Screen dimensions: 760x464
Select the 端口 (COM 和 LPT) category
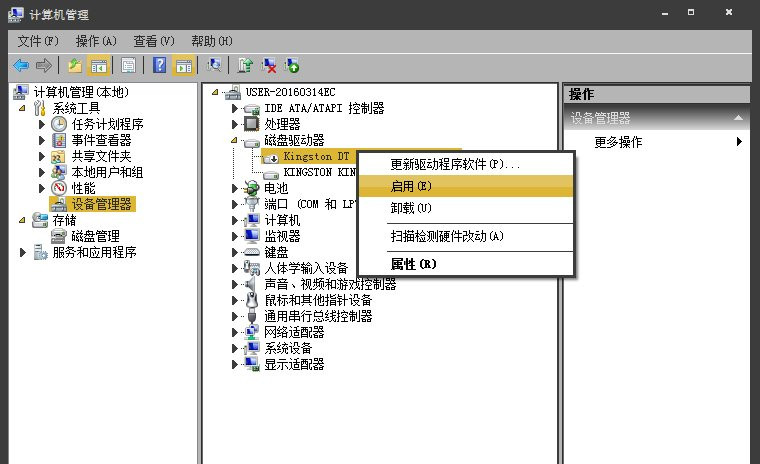click(x=310, y=204)
